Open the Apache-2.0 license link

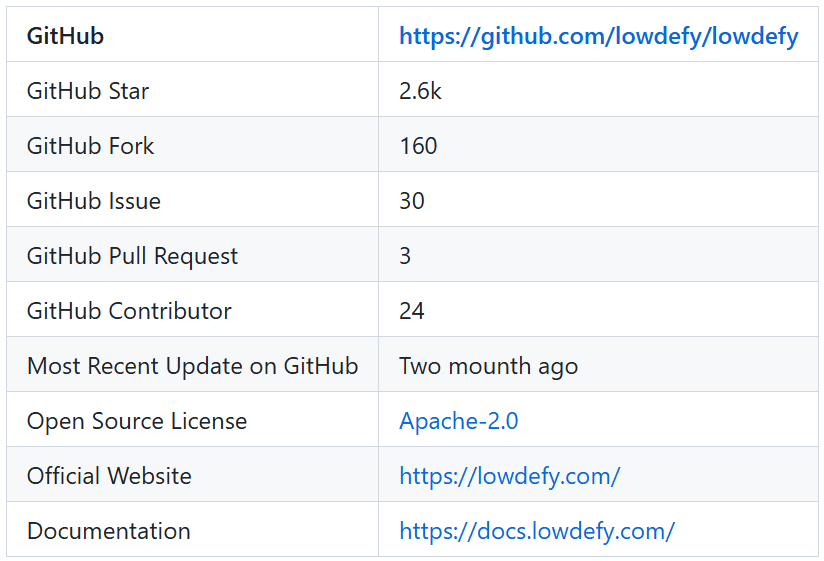[459, 421]
